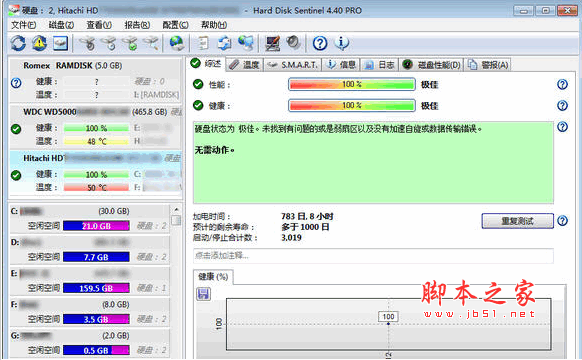Image resolution: width=582 pixels, height=360 pixels.
Task: Click the 点击添加注释 comment field
Action: click(373, 256)
